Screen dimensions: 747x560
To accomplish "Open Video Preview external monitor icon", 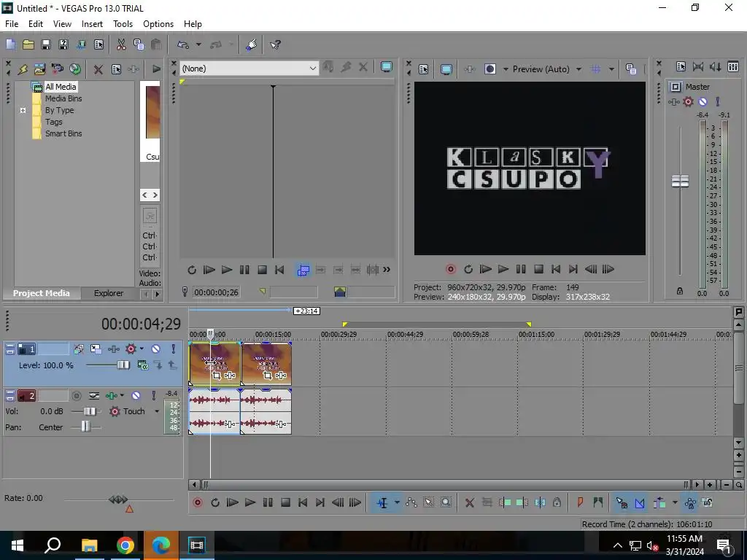I will [x=446, y=69].
